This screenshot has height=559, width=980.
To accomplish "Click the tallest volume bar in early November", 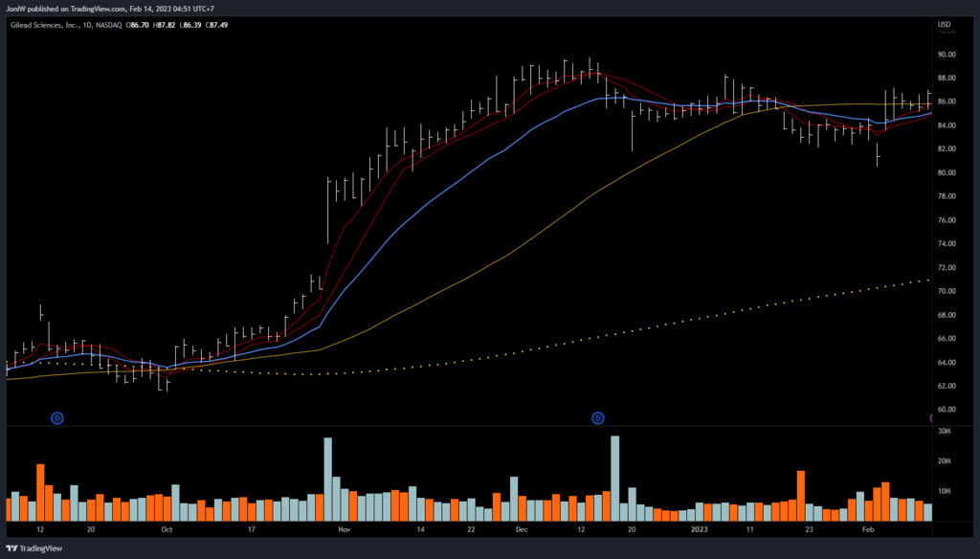I will [x=328, y=479].
